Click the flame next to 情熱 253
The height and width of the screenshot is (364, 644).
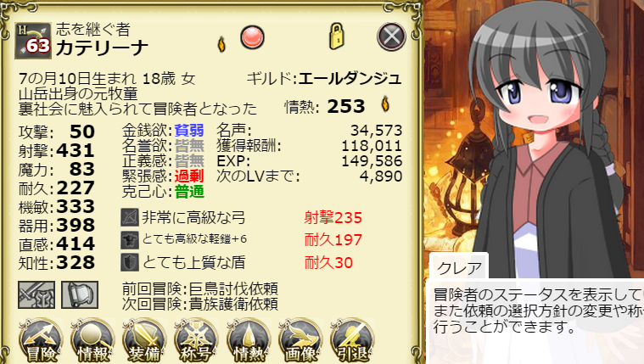[x=385, y=104]
